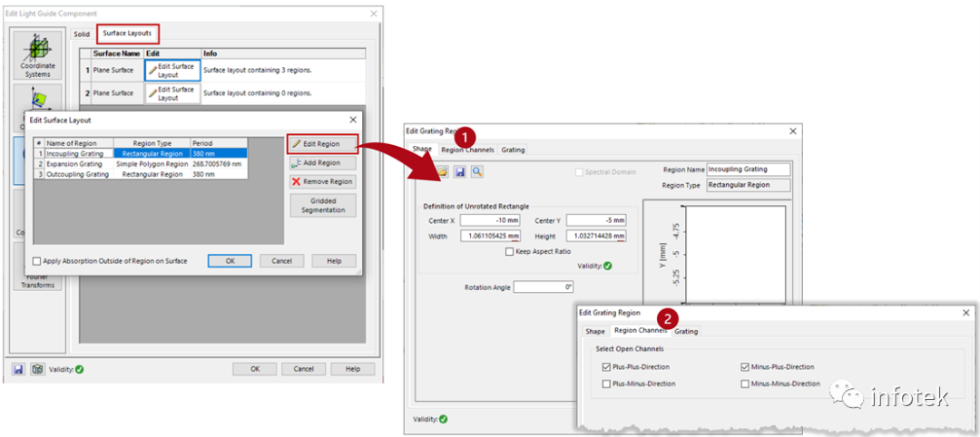The height and width of the screenshot is (437, 980).
Task: Click the Name of Region column header
Action: 79,143
